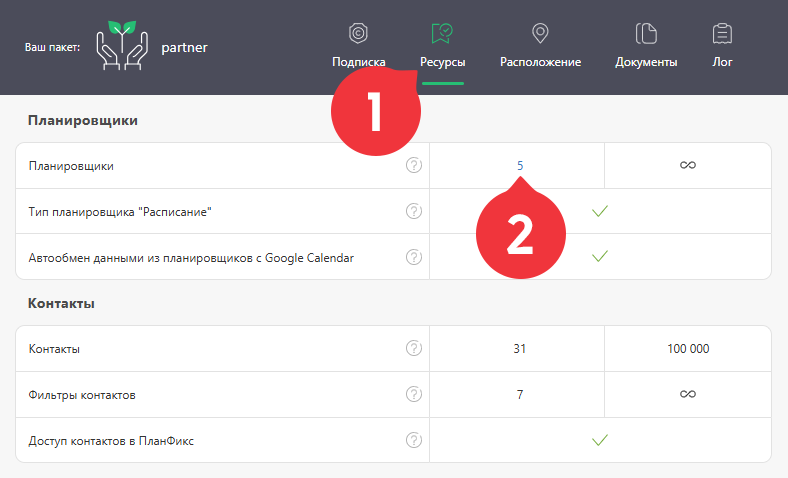Click the infinity limit in the Планировщики row

tap(688, 165)
